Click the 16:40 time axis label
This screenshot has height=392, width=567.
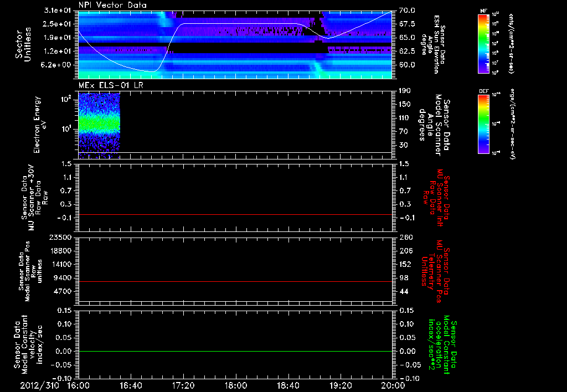(x=131, y=385)
